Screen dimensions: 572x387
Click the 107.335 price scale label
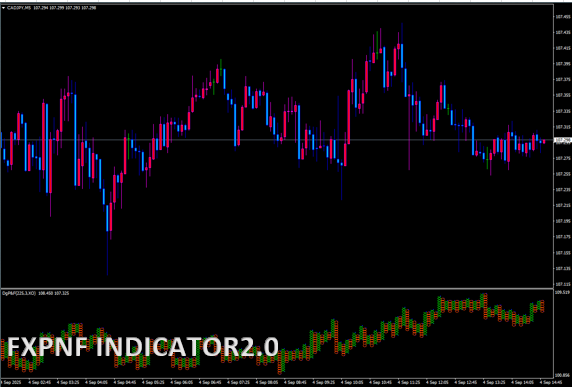coord(562,111)
